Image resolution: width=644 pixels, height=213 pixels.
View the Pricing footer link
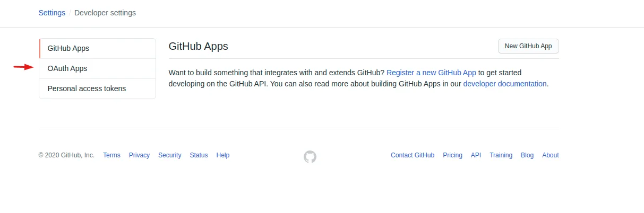point(452,155)
